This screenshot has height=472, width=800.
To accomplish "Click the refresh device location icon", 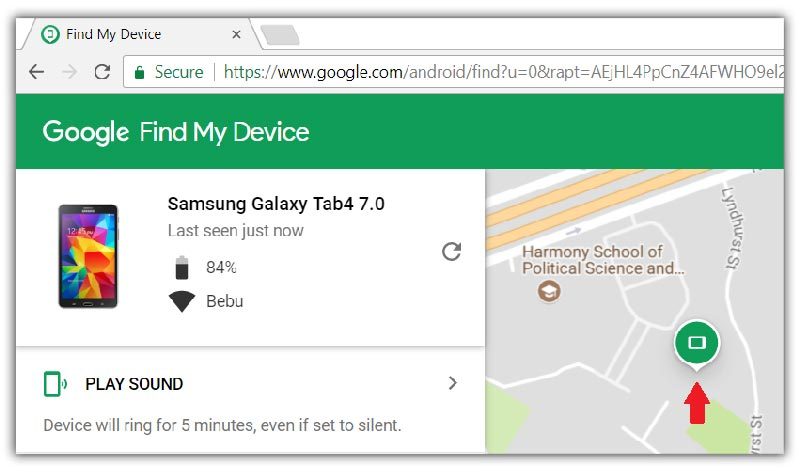I will (x=451, y=251).
